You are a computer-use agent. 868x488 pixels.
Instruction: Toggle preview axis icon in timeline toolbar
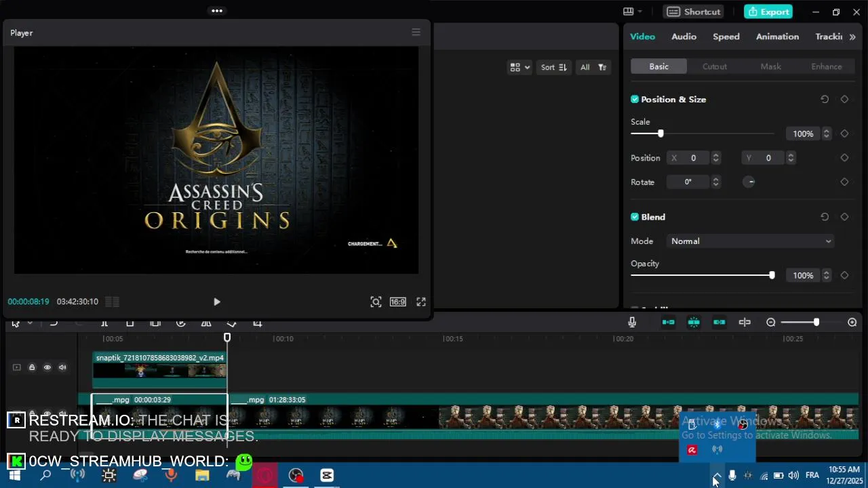[745, 323]
